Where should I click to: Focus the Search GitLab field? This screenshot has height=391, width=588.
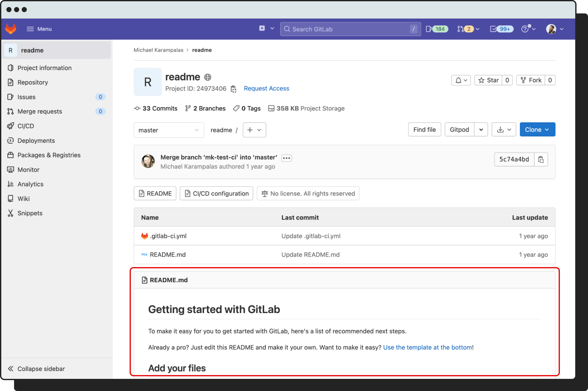(350, 29)
